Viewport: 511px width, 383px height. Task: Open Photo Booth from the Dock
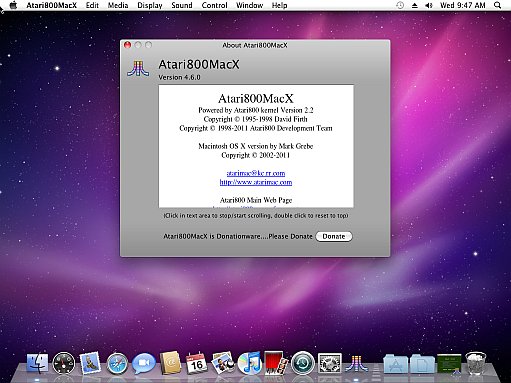click(276, 362)
